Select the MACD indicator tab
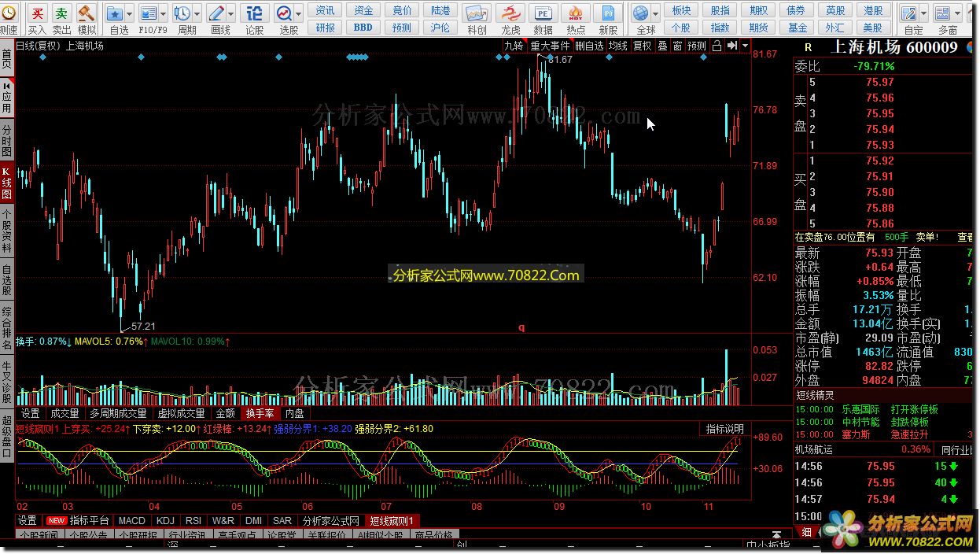980x554 pixels. pyautogui.click(x=132, y=521)
